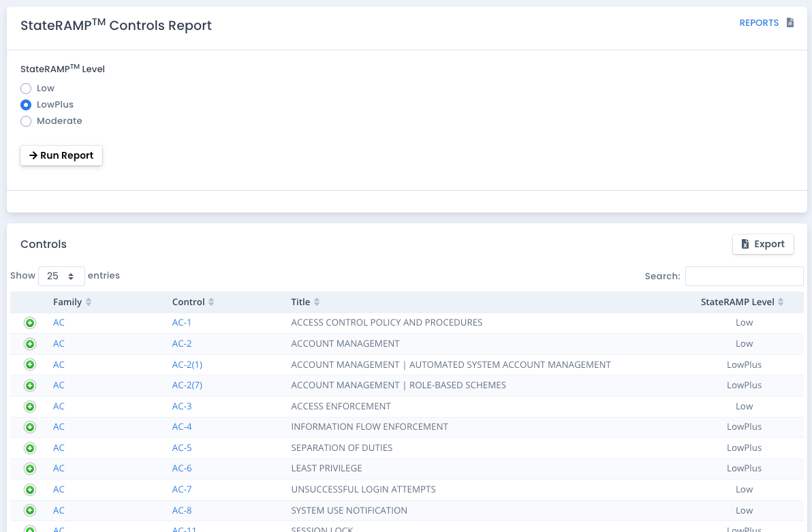
Task: Expand the AC-5 Separation of Duties icon
Action: pos(30,448)
